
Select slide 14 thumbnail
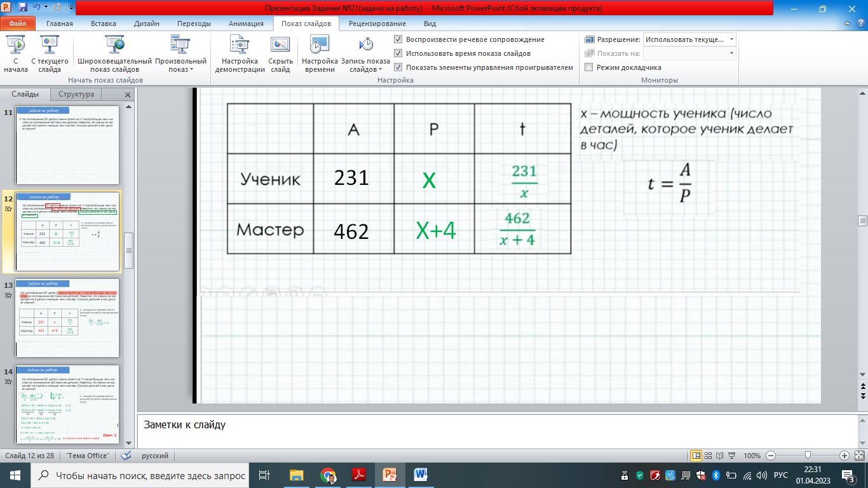(x=67, y=404)
